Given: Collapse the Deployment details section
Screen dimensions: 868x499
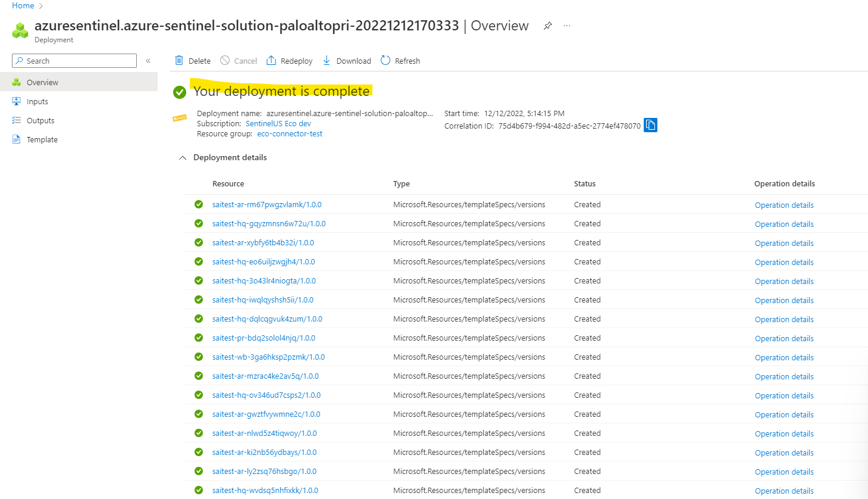Looking at the screenshot, I should [x=183, y=158].
